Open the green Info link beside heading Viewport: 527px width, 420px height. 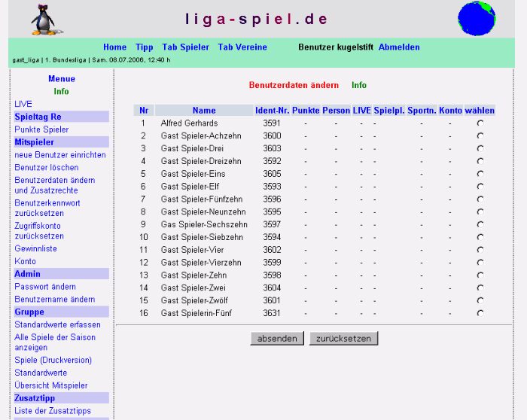pyautogui.click(x=359, y=86)
